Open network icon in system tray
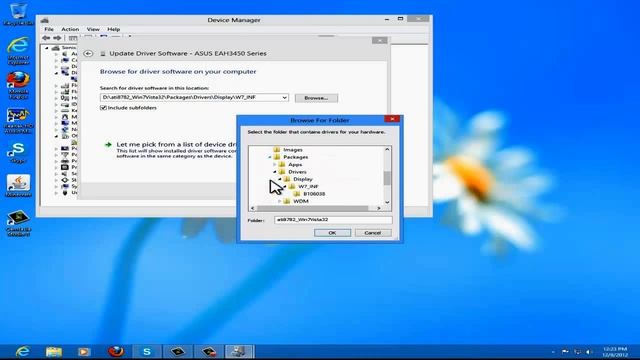 tap(578, 351)
